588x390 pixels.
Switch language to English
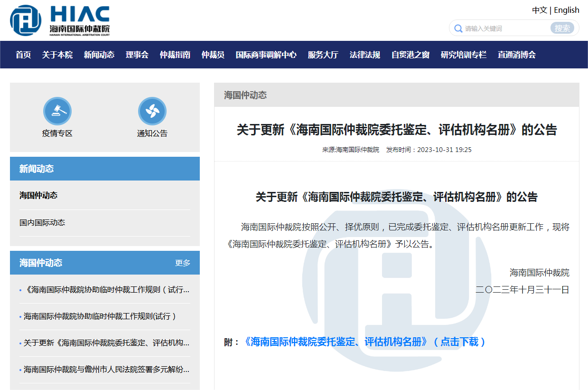(x=567, y=10)
